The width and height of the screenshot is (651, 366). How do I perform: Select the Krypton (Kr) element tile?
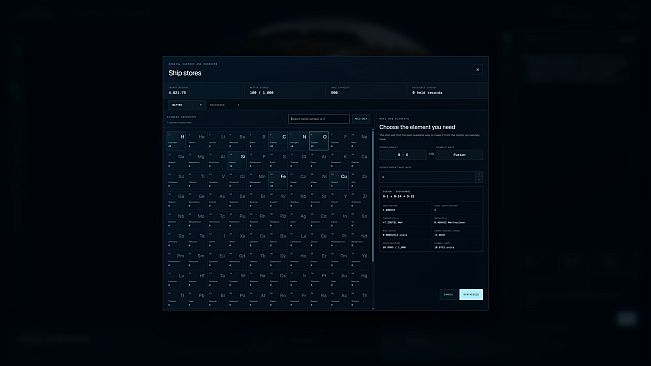coord(278,200)
